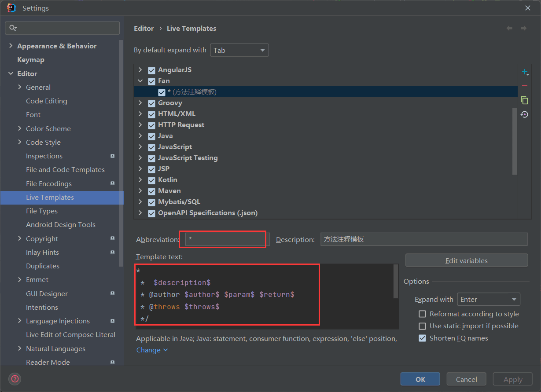Click the Edit variables button
Image resolution: width=541 pixels, height=392 pixels.
click(x=467, y=260)
